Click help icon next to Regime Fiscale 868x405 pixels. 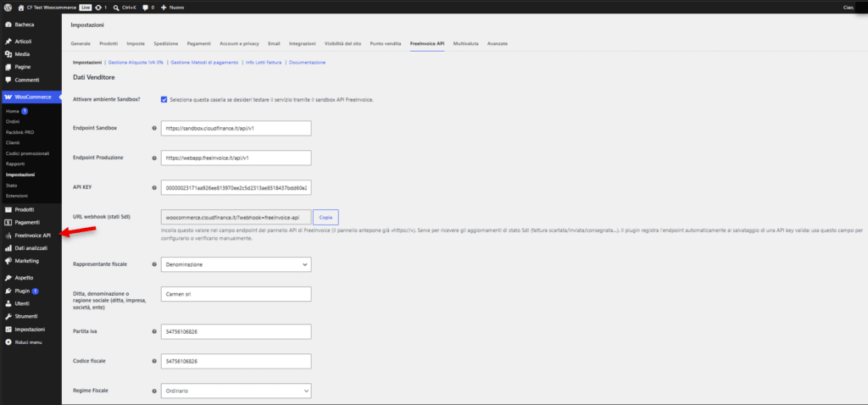pos(154,391)
